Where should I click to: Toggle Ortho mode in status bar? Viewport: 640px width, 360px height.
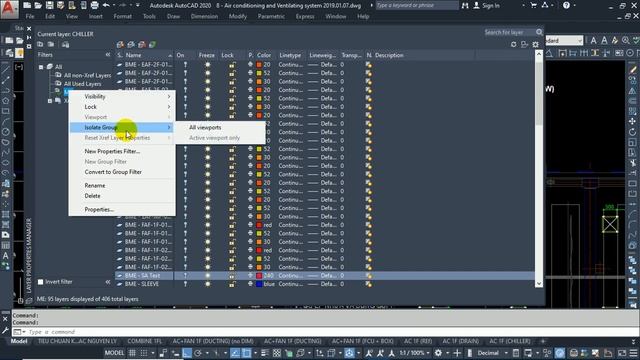point(187,353)
